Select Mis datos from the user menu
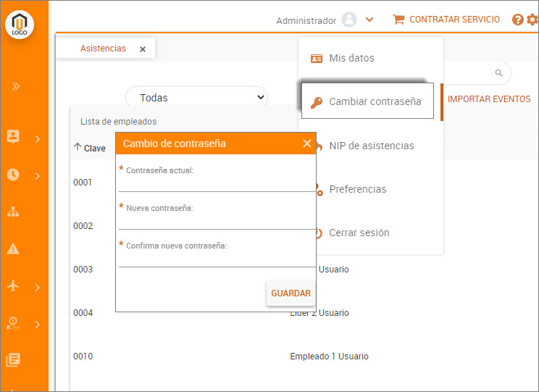This screenshot has height=392, width=539. pyautogui.click(x=351, y=58)
